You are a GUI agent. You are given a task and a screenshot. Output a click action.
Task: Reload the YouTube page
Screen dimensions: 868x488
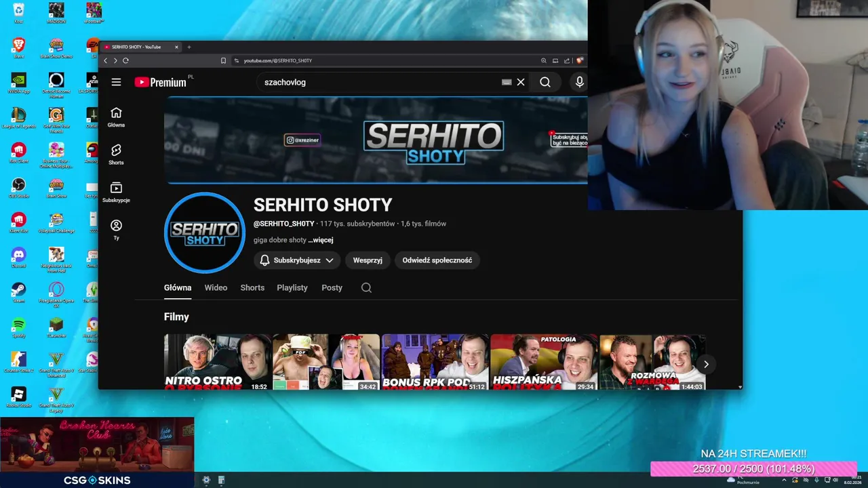click(x=125, y=60)
